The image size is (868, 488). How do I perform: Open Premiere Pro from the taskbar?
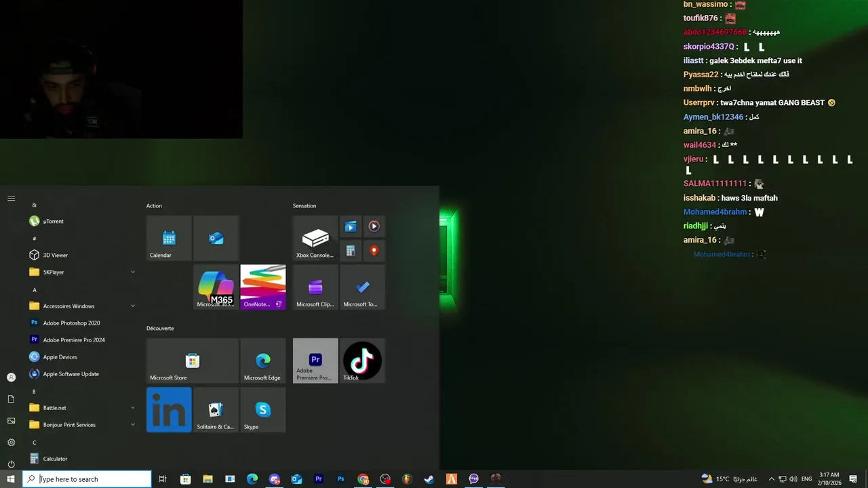319,479
